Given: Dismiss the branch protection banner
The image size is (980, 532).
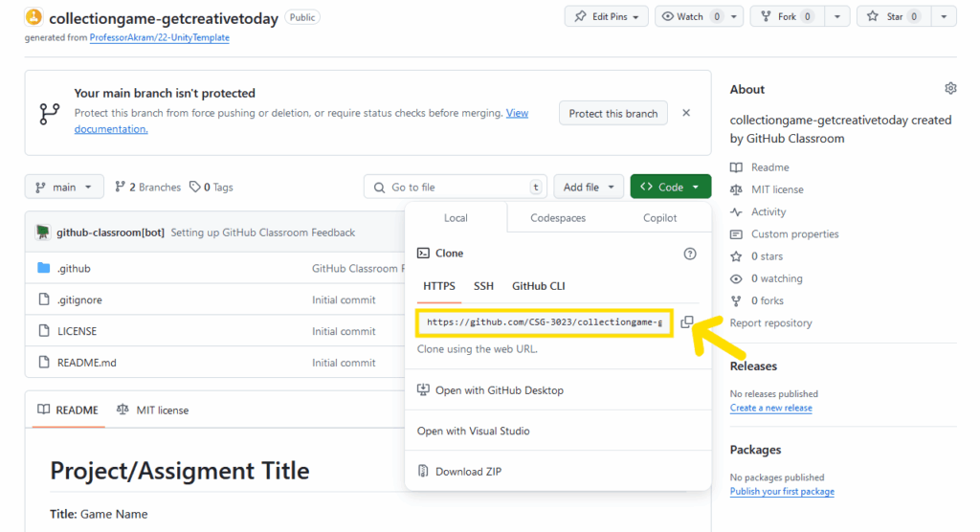Looking at the screenshot, I should (686, 113).
